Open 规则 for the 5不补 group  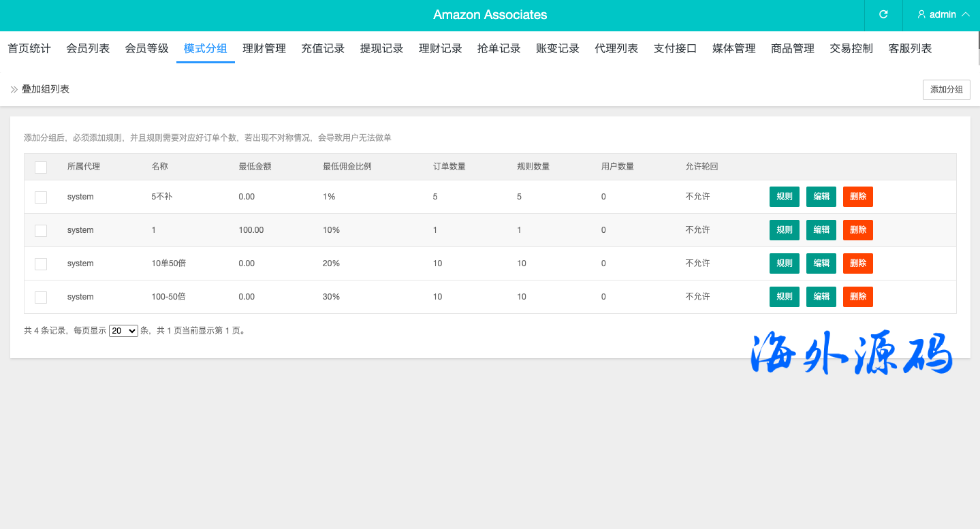click(x=785, y=197)
